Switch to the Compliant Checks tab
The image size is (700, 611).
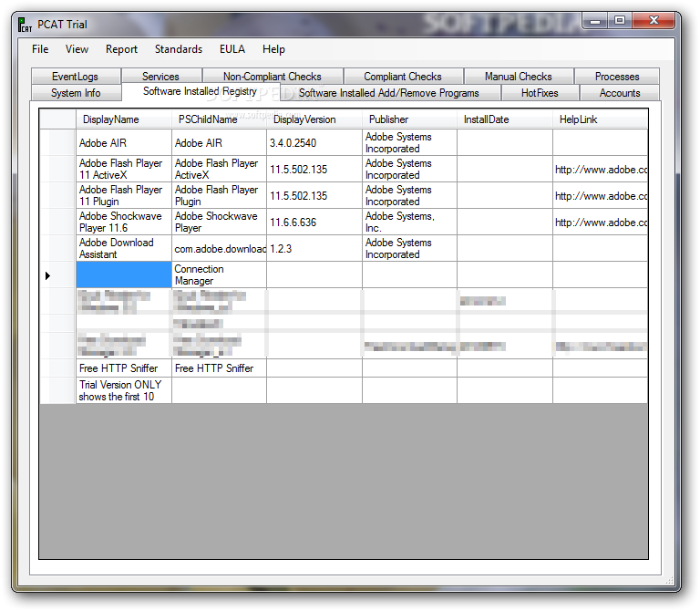coord(403,77)
